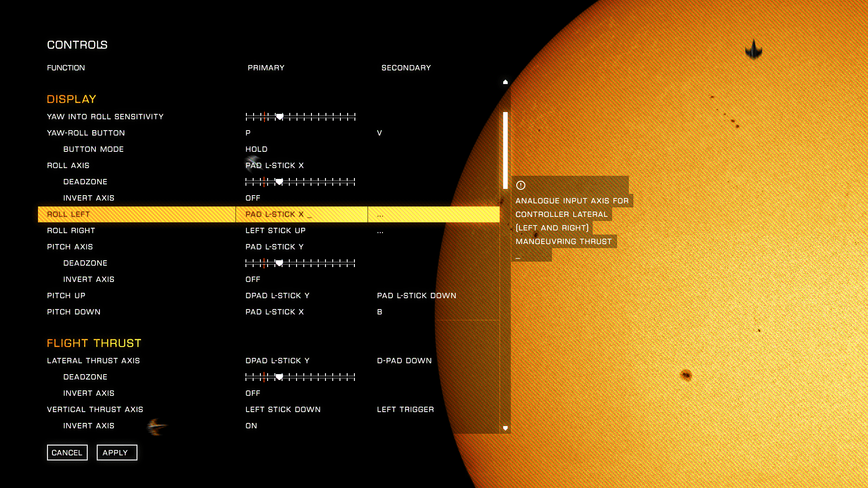Toggle Roll Axis Invert Axis OFF value
Viewport: 868px width, 488px height.
[x=253, y=198]
